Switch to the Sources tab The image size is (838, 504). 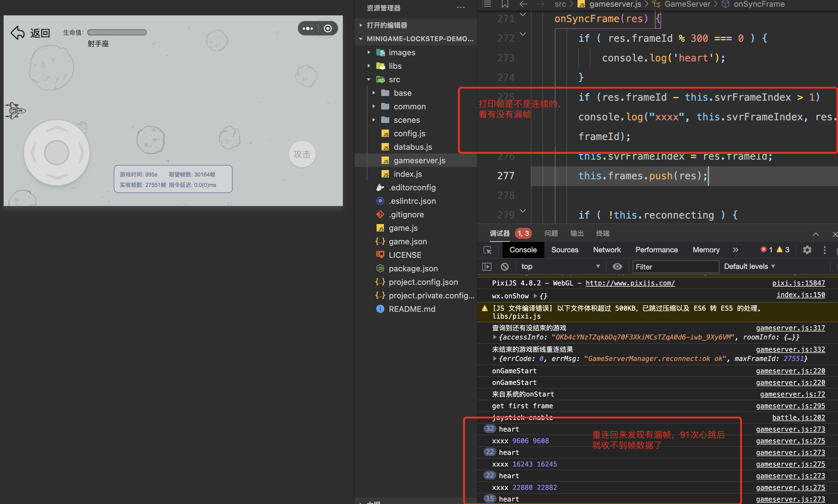pos(564,250)
